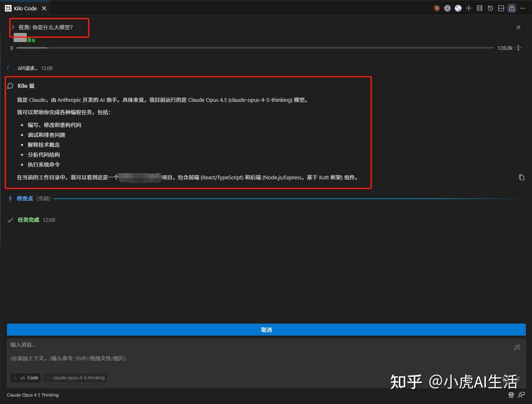Open the round blue Copilot icon
The image size is (532, 404).
tap(458, 8)
